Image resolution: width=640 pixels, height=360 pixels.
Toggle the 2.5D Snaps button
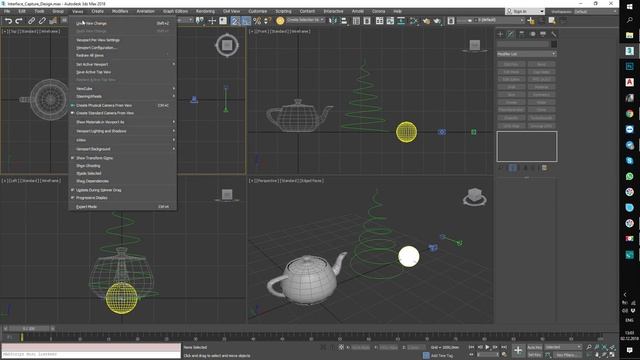(x=235, y=20)
